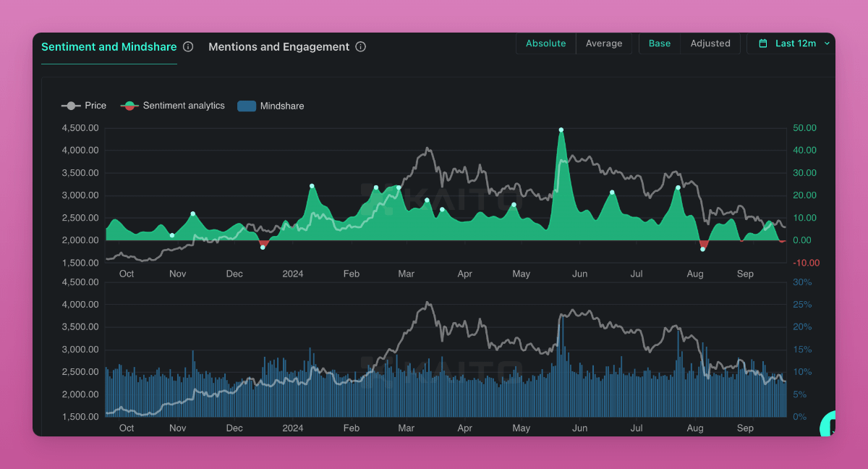Click info icon beside Sentiment and Mindshare
This screenshot has height=469, width=868.
pyautogui.click(x=188, y=47)
